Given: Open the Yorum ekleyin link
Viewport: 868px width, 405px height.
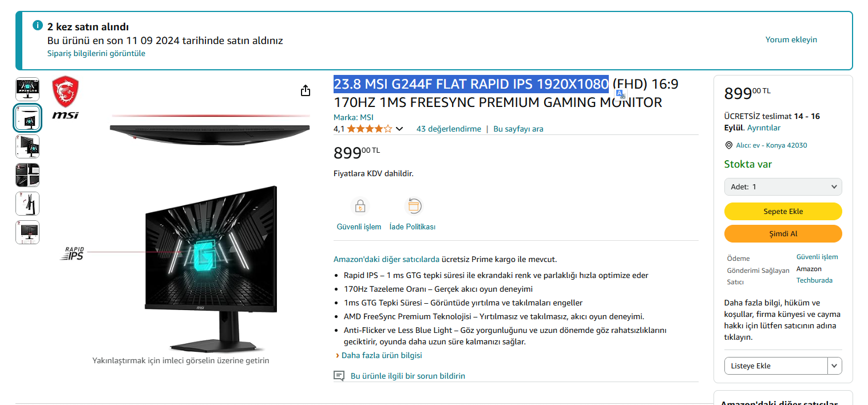Looking at the screenshot, I should tap(791, 39).
